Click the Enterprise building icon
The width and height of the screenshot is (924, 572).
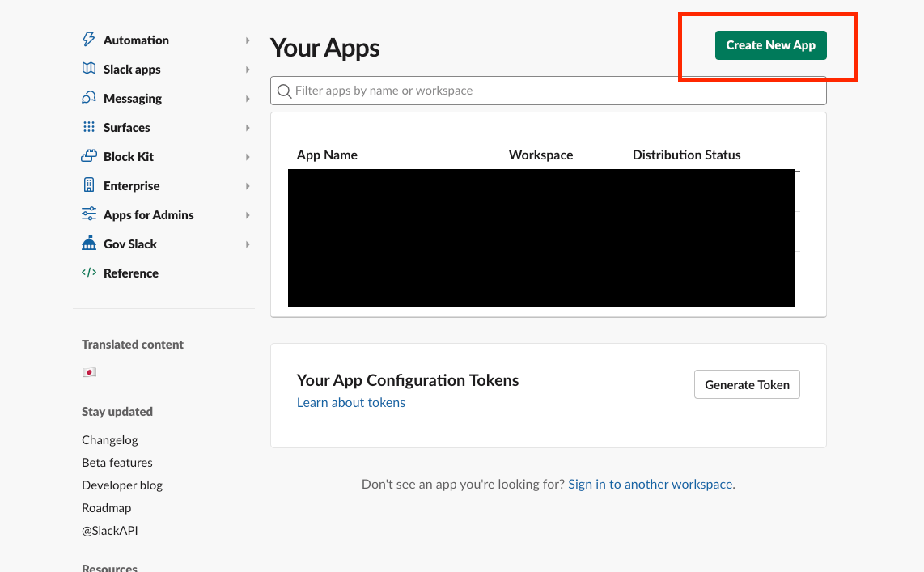88,185
